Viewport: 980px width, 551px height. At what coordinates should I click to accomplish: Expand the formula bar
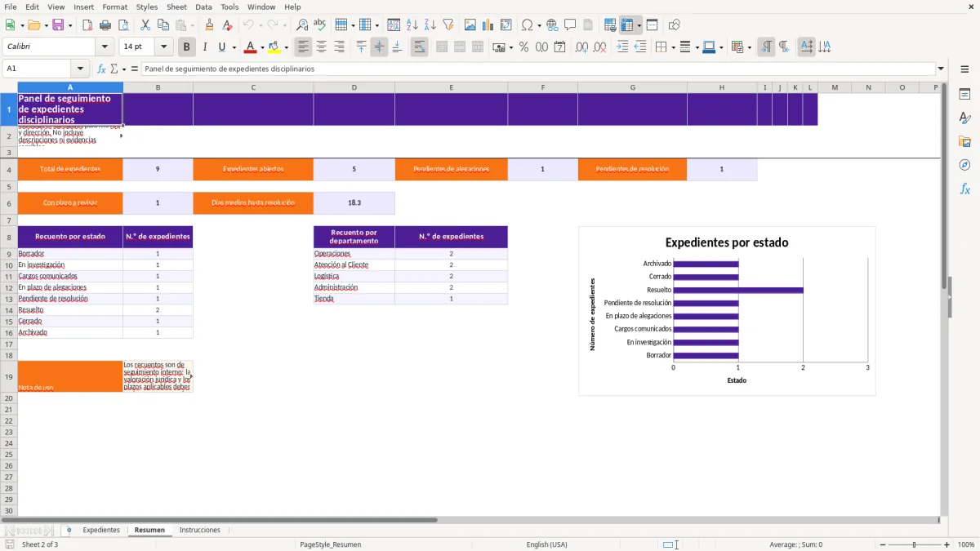[941, 69]
